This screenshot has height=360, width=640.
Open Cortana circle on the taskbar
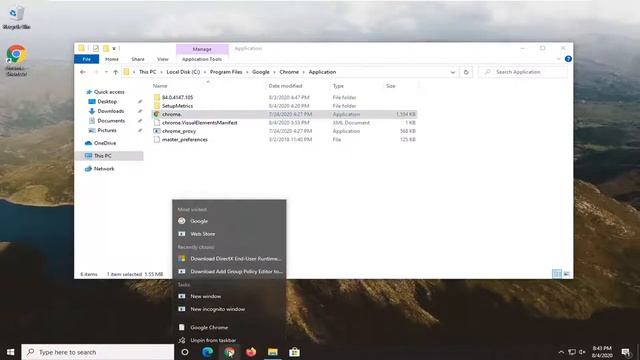pos(185,352)
